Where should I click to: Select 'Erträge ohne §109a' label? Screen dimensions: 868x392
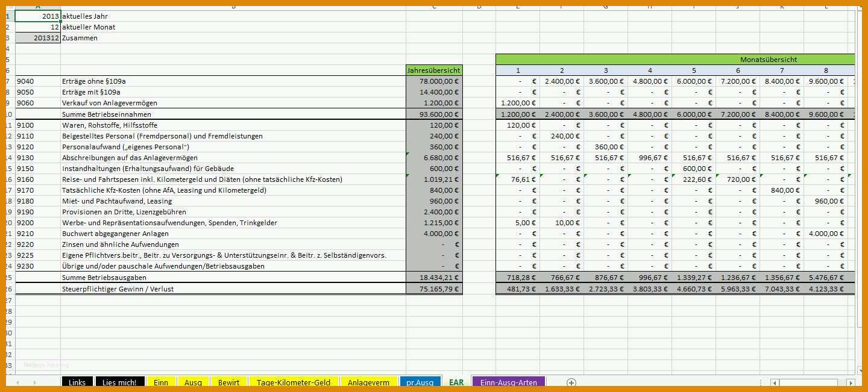[94, 81]
